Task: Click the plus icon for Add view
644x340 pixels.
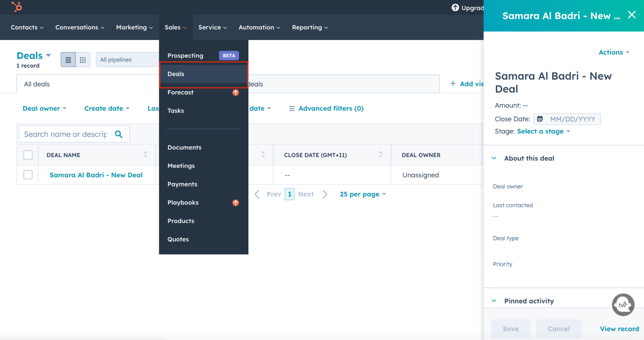Action: pos(453,84)
